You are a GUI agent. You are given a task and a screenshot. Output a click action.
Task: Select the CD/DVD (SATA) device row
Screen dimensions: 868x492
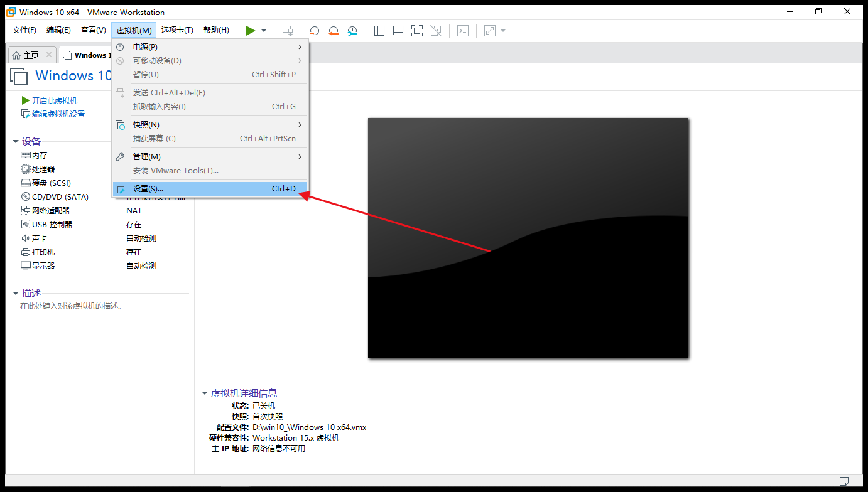[x=55, y=197]
